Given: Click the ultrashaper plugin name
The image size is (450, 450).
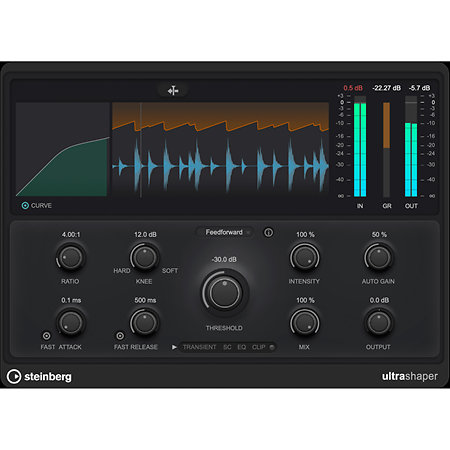Looking at the screenshot, I should [x=410, y=376].
